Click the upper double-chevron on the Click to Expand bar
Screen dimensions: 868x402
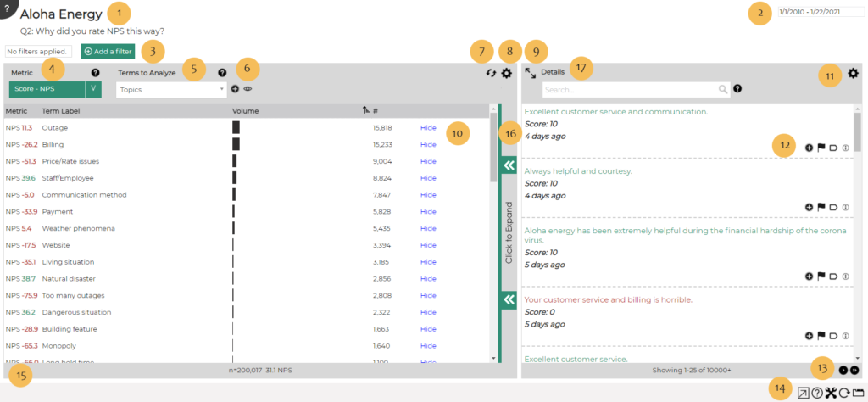[509, 165]
